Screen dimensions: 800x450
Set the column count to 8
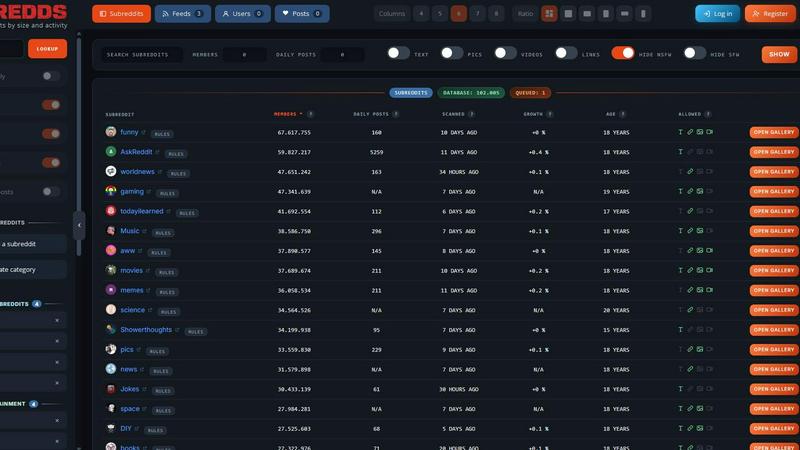click(496, 14)
